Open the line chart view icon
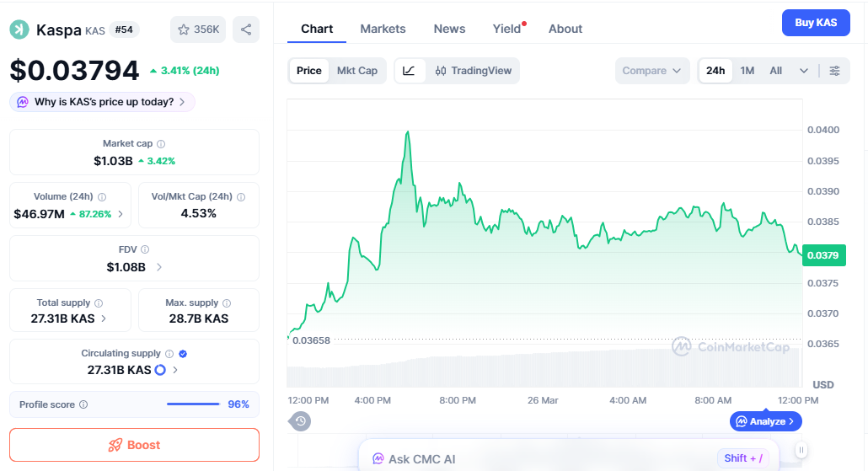868x471 pixels. [409, 71]
